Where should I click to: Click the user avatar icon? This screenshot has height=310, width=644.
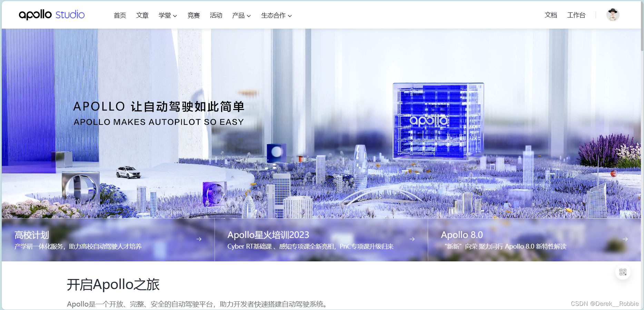(x=613, y=15)
